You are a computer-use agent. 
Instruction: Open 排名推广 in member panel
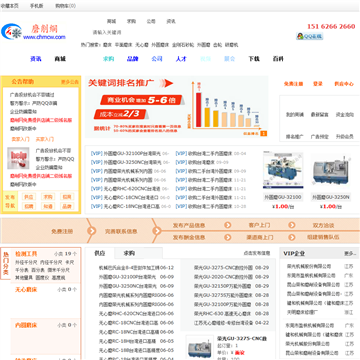[x=295, y=137]
